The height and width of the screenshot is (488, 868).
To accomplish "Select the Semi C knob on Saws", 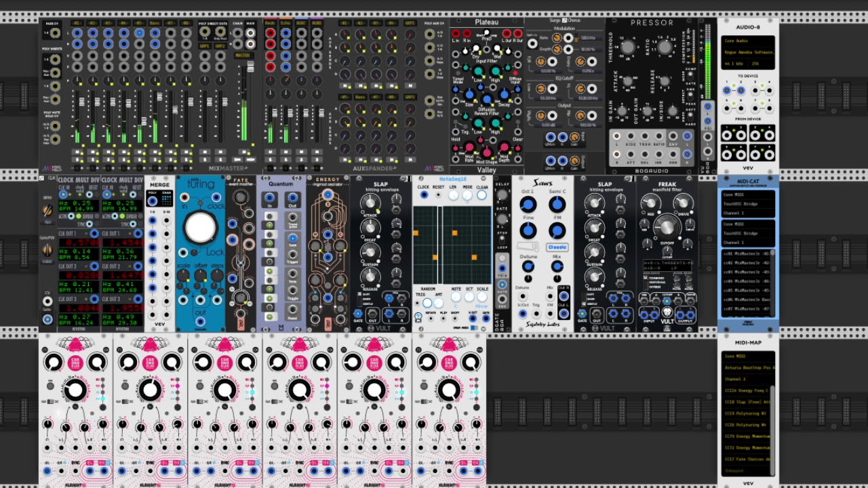I will click(557, 204).
